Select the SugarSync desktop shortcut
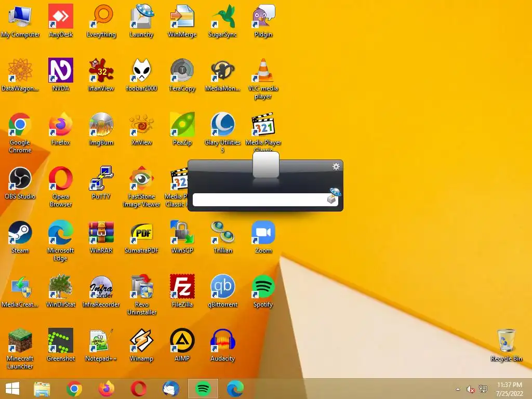 tap(222, 21)
